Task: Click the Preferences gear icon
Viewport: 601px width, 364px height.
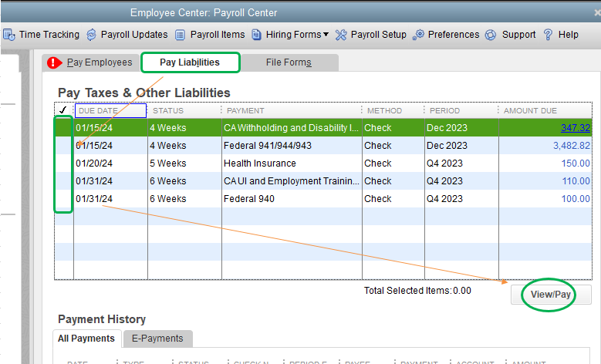Action: tap(419, 35)
